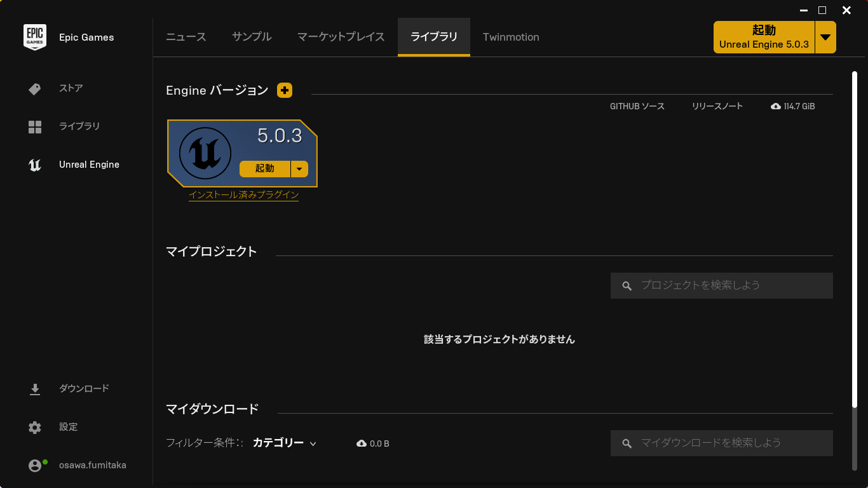
Task: Click the osawa.fumitaka user avatar icon
Action: click(35, 466)
